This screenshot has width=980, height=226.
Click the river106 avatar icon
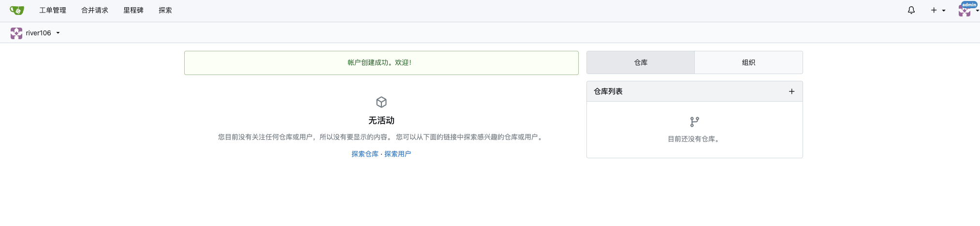pyautogui.click(x=16, y=33)
